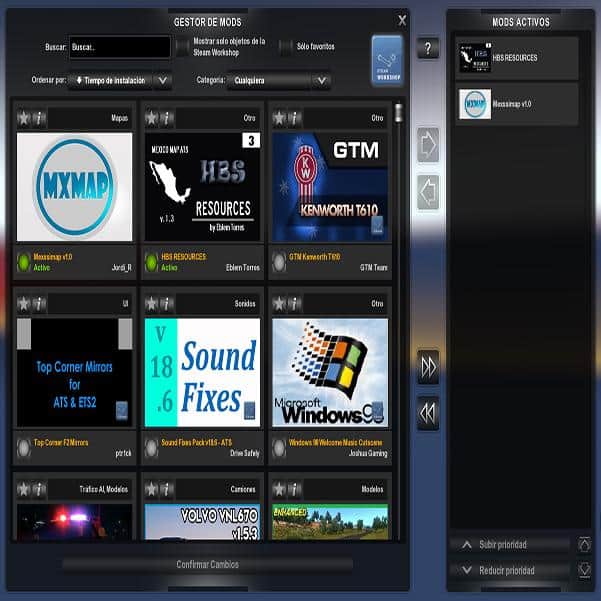Toggle the active indicator for Mexssimap v1.0
Screen dimensions: 601x601
24,262
